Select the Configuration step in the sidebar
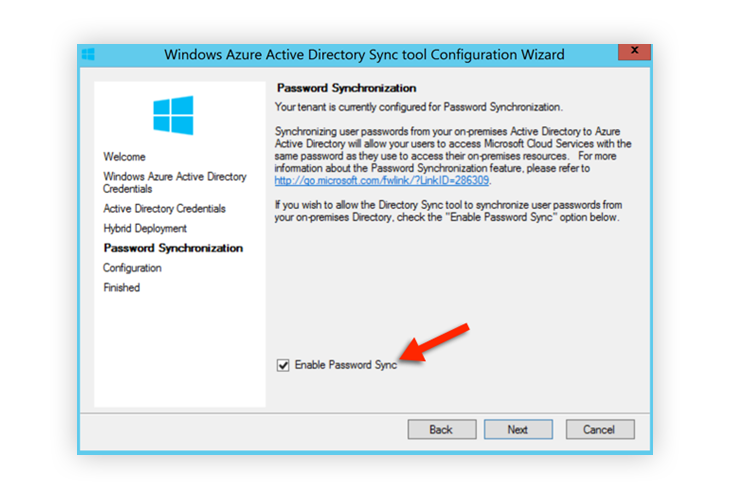The height and width of the screenshot is (500, 730). (x=132, y=268)
